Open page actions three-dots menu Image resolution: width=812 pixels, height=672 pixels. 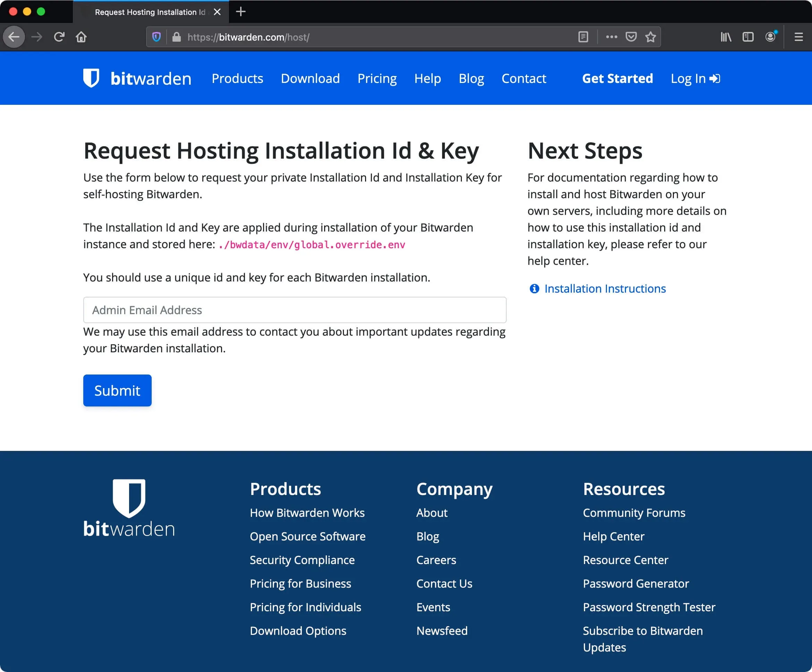point(611,37)
